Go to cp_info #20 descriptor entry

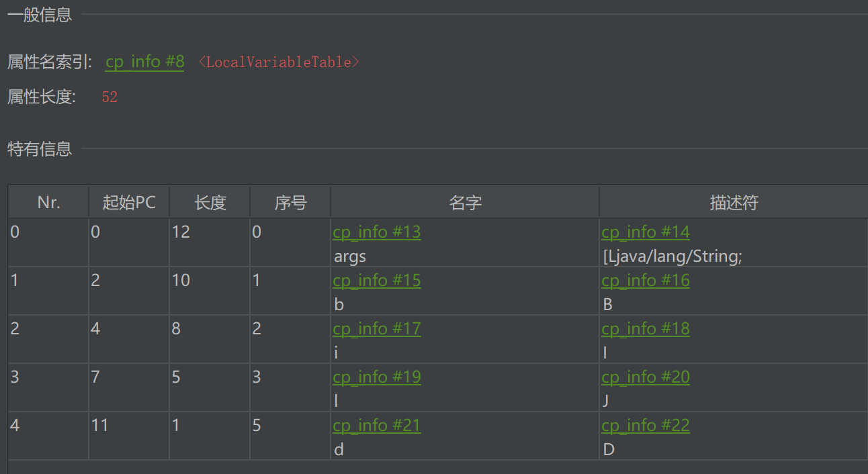[646, 377]
